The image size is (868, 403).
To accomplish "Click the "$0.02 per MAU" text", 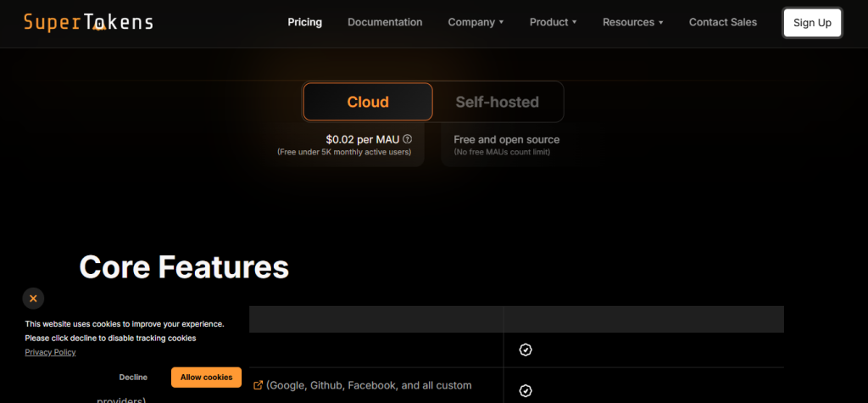I will 363,140.
